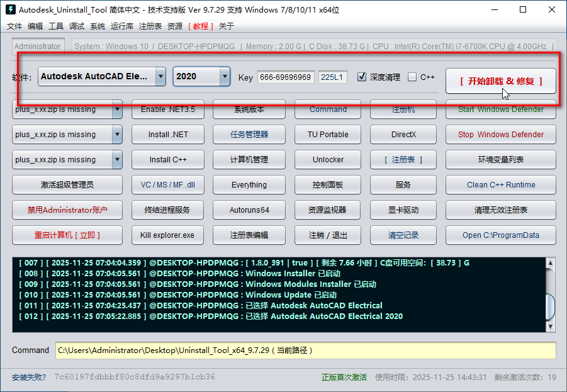Open the 编辑 menu
The height and width of the screenshot is (392, 567).
point(35,26)
